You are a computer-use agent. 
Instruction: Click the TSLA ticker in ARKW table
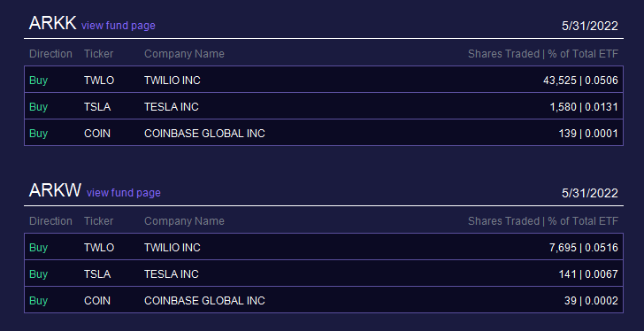97,274
